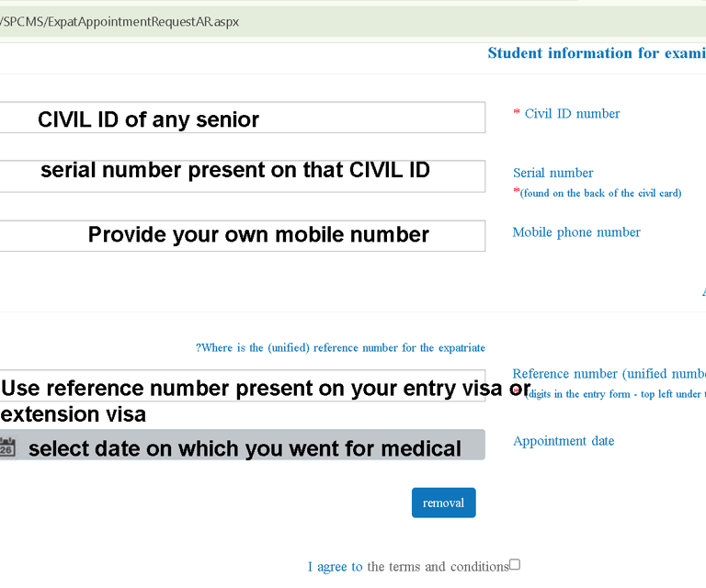Click the 'found on the back' note
Viewport: 706px width, 588px height.
(x=600, y=193)
